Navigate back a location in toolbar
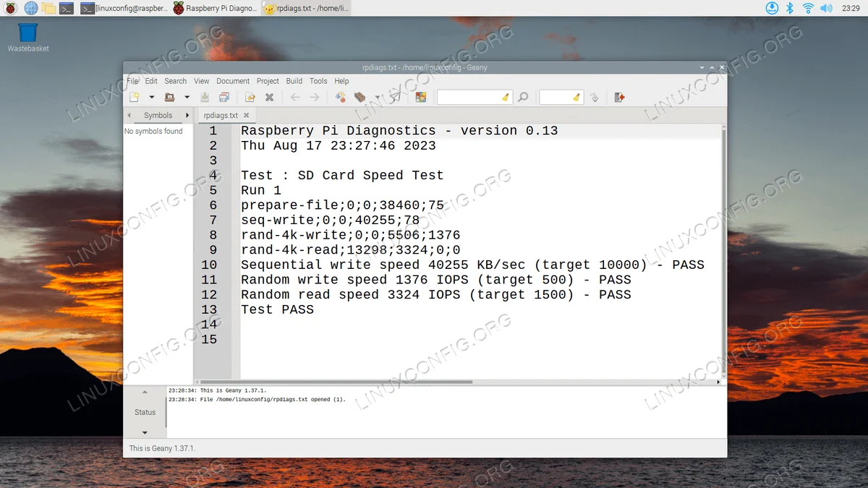The height and width of the screenshot is (488, 868). 295,97
